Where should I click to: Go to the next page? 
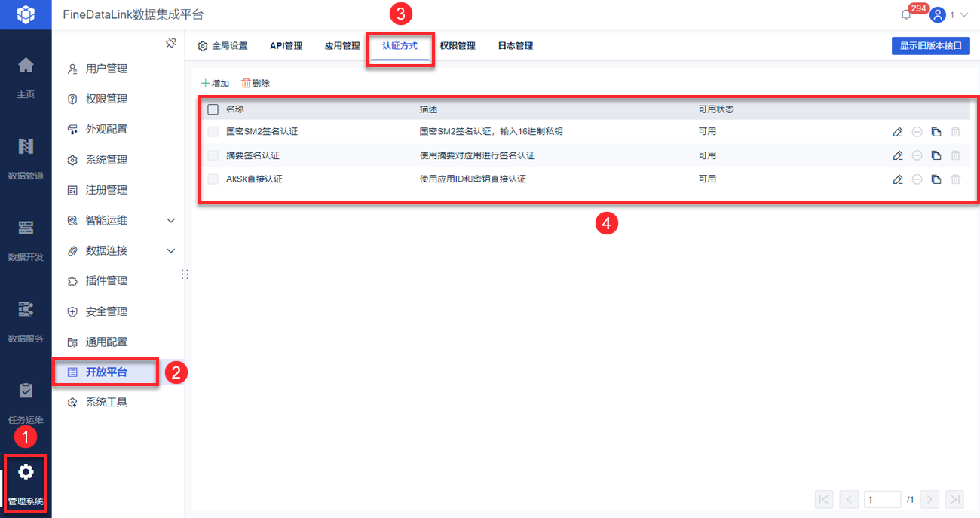(x=930, y=499)
